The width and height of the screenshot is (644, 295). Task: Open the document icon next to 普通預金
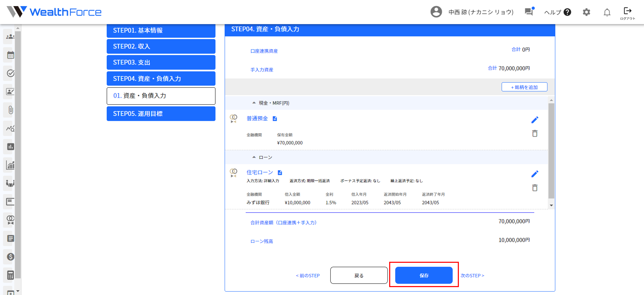(275, 118)
